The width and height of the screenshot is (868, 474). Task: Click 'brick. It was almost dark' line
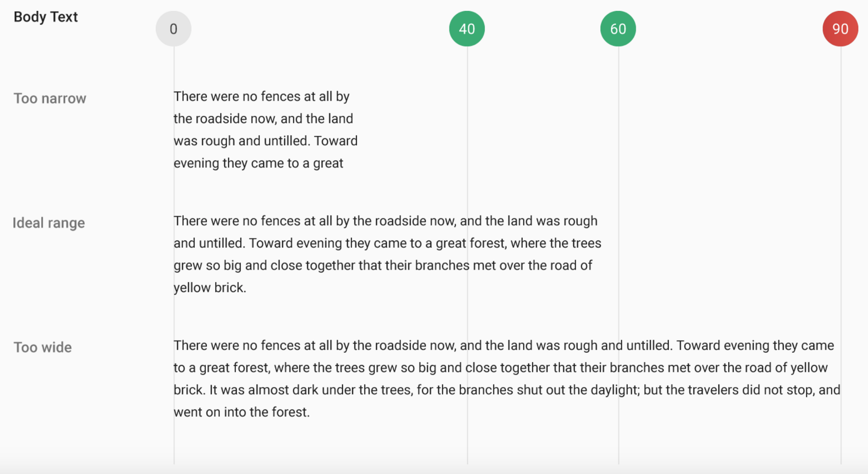pos(507,390)
